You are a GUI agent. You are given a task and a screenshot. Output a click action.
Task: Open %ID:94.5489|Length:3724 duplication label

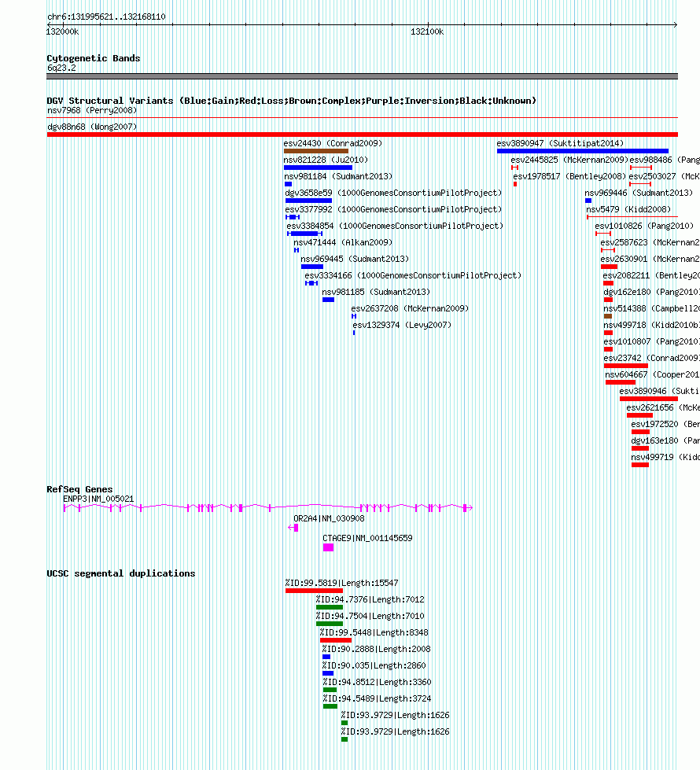coord(377,698)
